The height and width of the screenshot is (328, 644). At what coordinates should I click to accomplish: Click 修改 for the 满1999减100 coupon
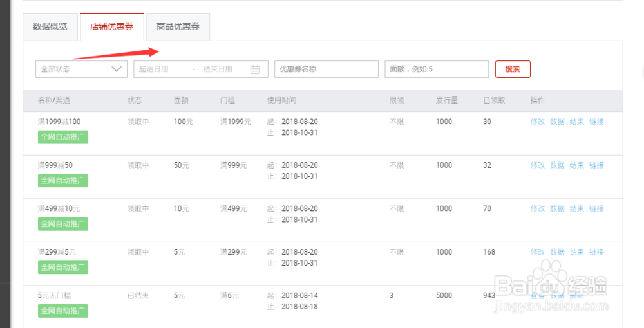click(x=538, y=122)
